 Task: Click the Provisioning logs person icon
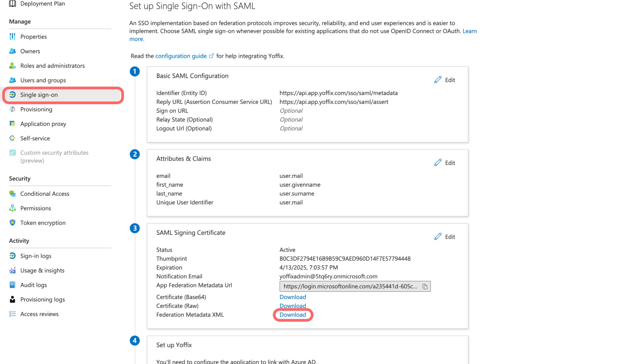click(13, 299)
